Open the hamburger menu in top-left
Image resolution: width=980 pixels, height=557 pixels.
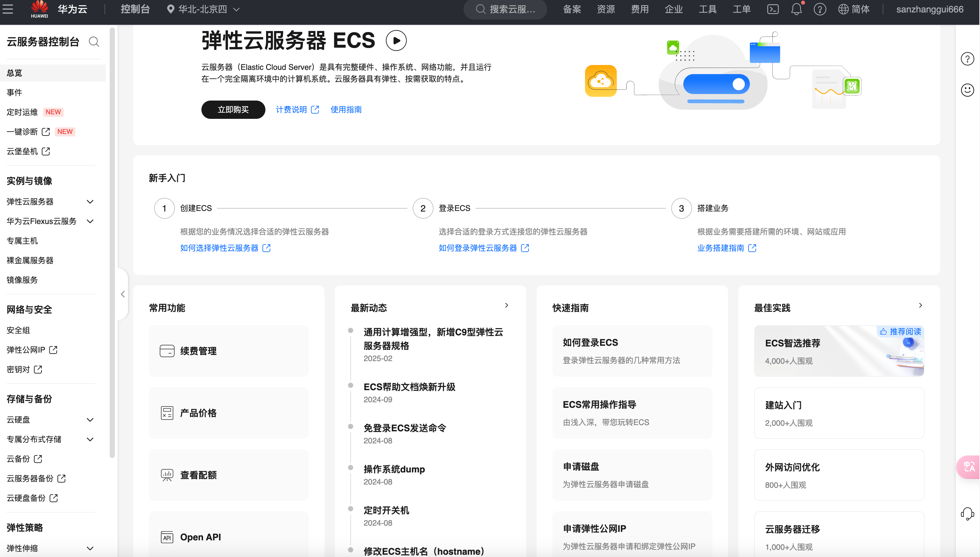pos(8,9)
